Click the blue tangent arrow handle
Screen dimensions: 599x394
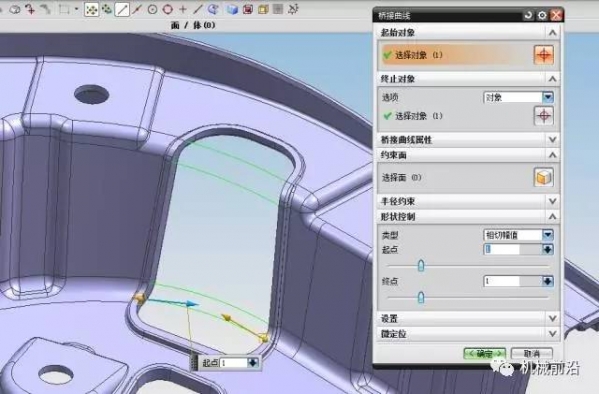(x=191, y=304)
